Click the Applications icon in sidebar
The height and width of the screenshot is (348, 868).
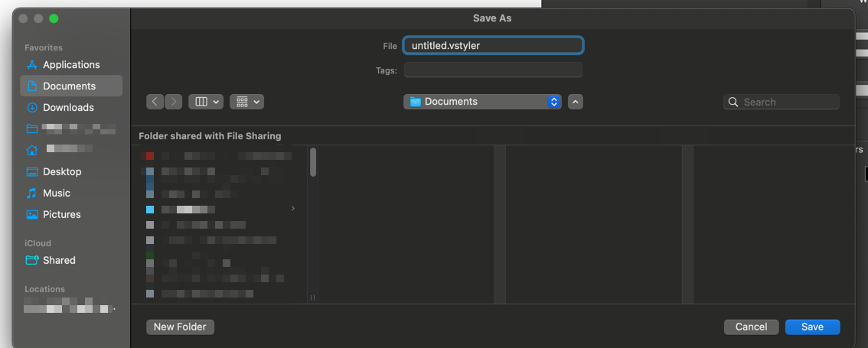pyautogui.click(x=32, y=65)
